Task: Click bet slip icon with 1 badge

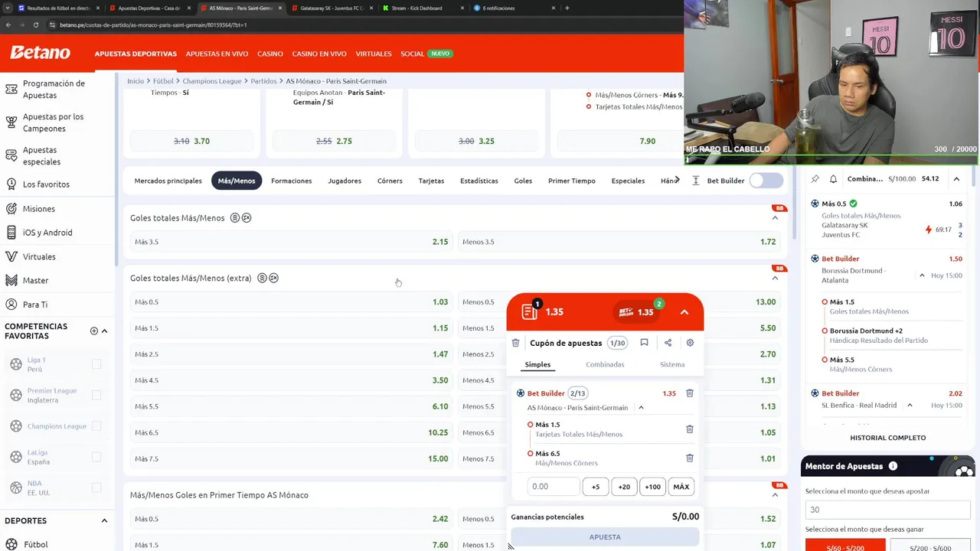Action: coord(530,311)
